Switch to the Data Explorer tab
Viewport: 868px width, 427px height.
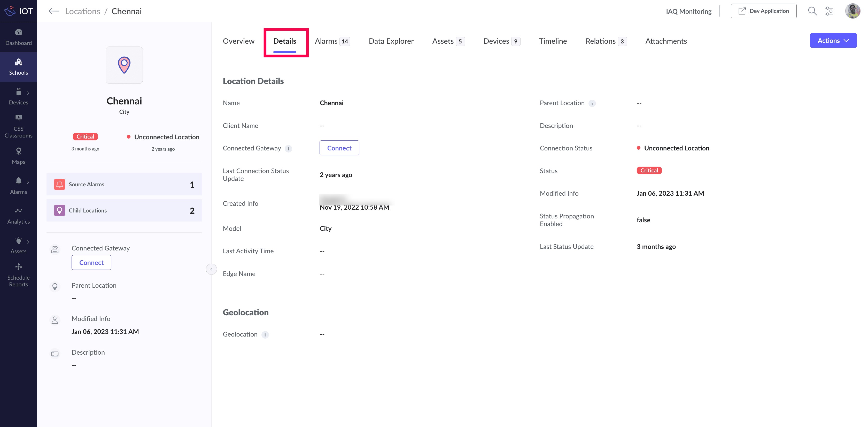click(x=391, y=41)
